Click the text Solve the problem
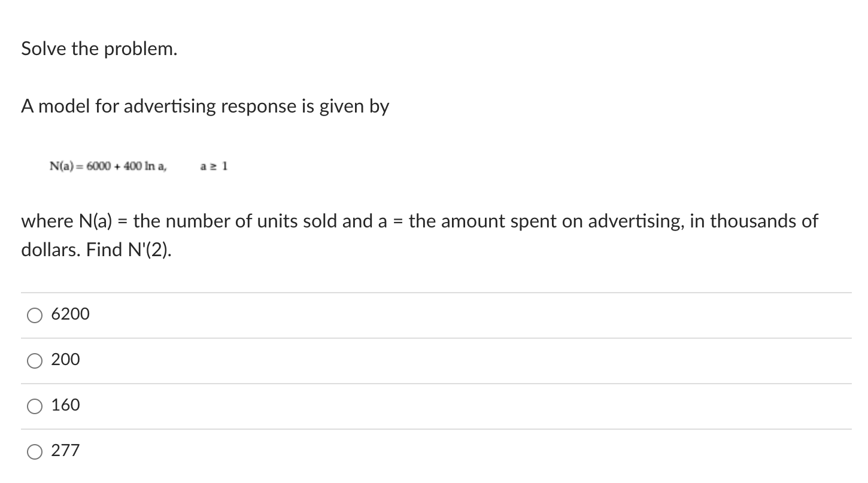Screen dimensions: 868x483 click(x=99, y=48)
